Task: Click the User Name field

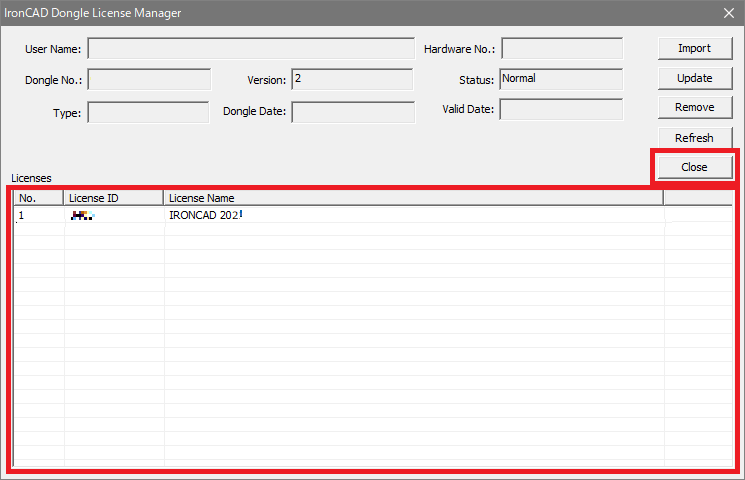Action: [x=250, y=49]
